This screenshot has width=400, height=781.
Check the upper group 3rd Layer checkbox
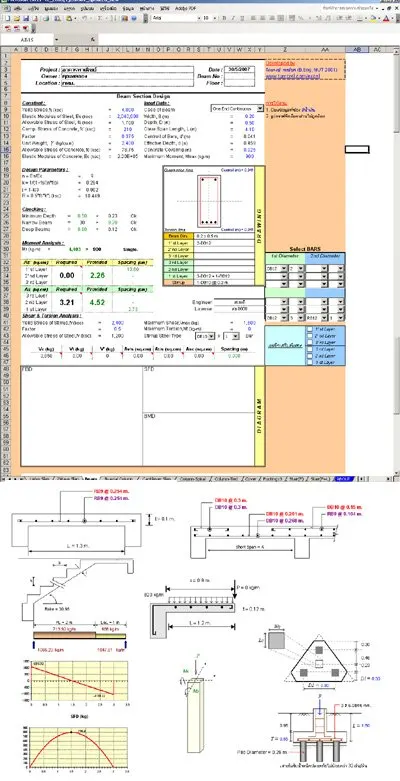[309, 342]
